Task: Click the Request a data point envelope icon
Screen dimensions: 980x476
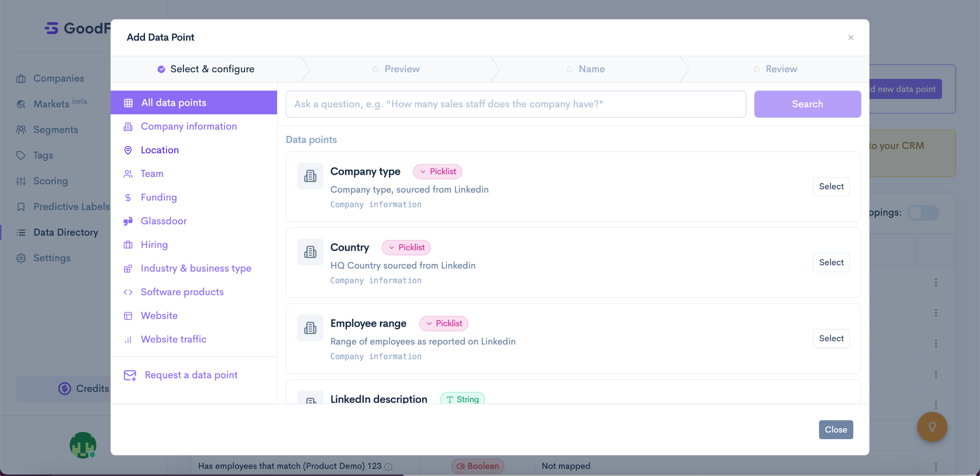Action: point(130,376)
